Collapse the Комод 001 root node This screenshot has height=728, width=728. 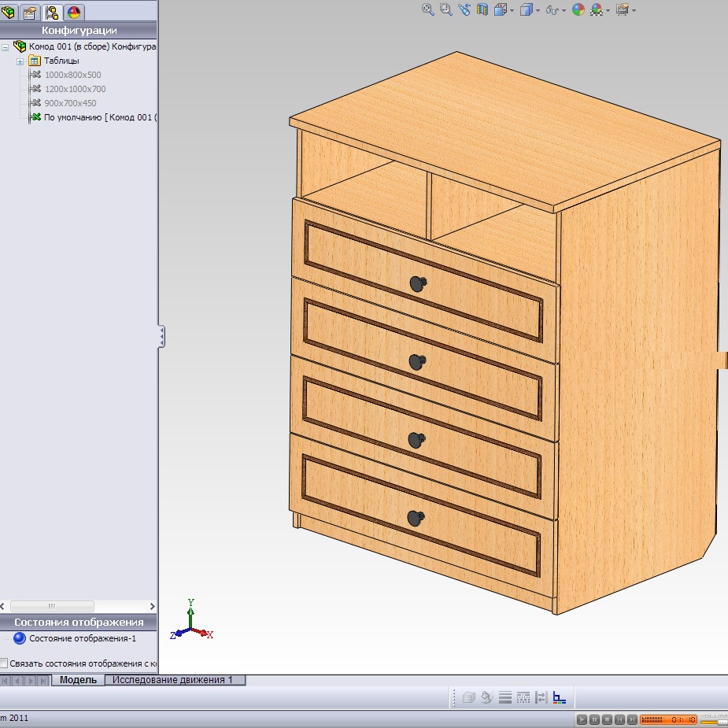(x=6, y=46)
